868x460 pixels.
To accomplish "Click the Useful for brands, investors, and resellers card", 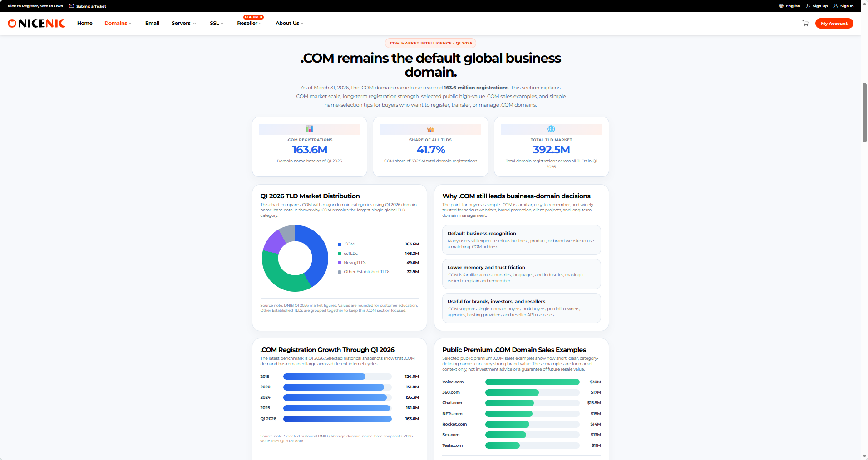I will point(521,308).
